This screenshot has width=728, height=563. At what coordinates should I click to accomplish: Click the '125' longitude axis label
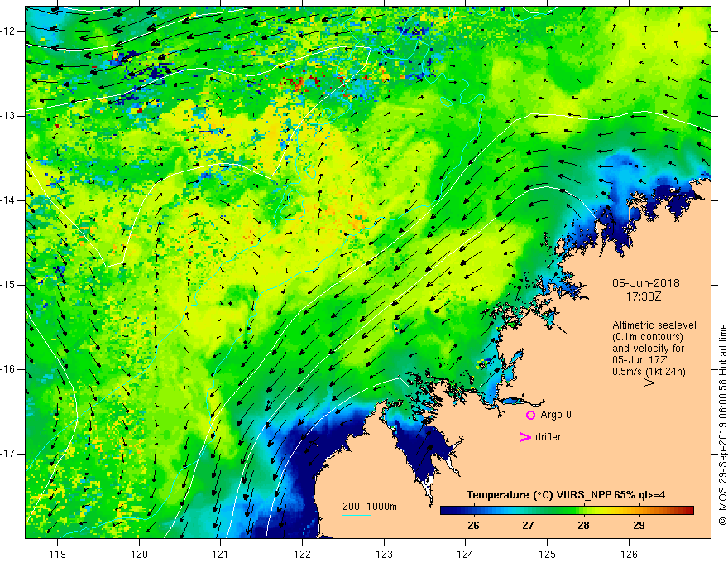[x=547, y=554]
